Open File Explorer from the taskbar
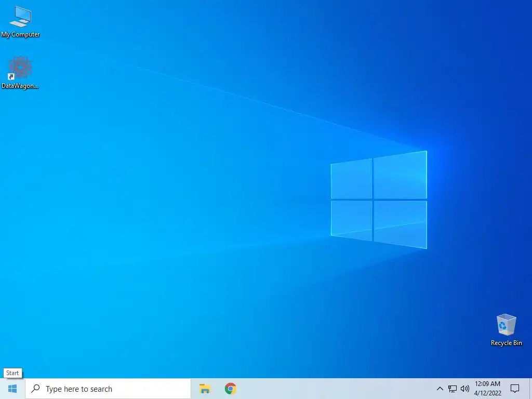532x399 pixels. point(205,389)
